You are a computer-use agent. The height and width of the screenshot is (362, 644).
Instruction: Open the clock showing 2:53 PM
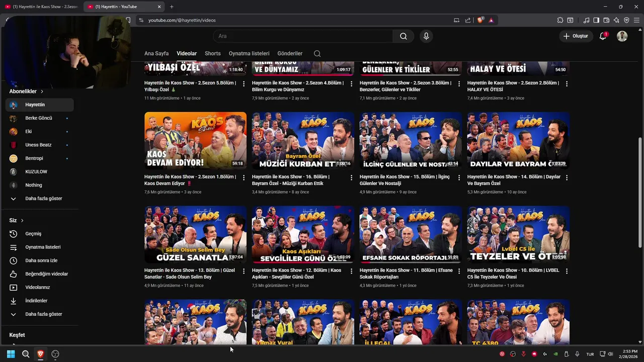[x=628, y=354]
